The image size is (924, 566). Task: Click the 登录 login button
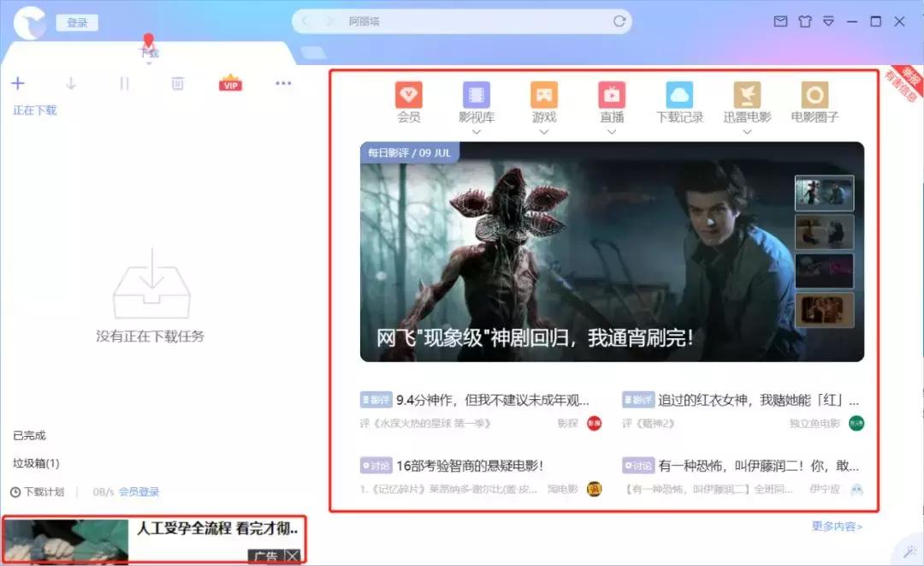click(76, 21)
